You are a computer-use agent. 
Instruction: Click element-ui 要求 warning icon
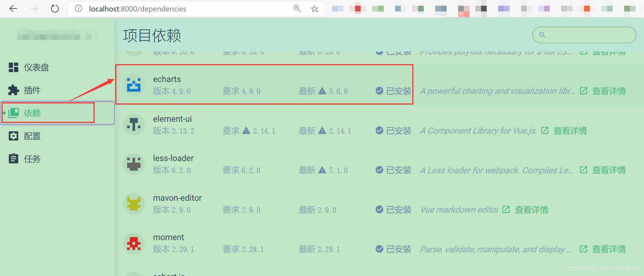point(246,131)
